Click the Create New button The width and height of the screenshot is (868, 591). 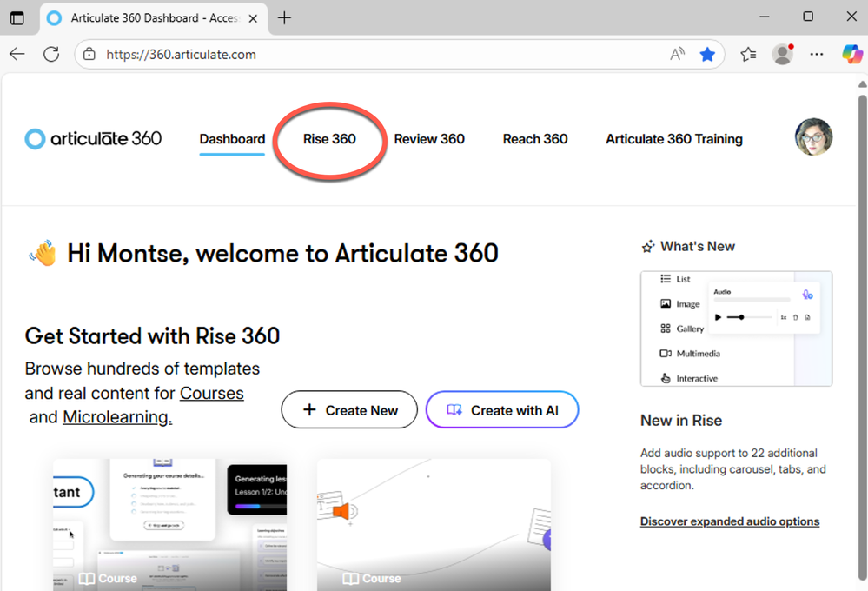(x=349, y=410)
